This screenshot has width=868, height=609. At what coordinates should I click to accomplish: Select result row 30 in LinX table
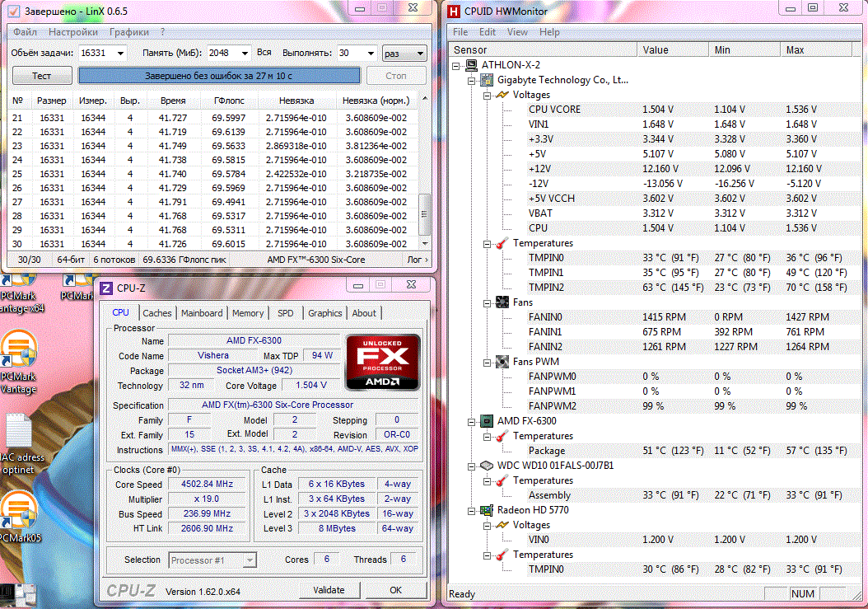(213, 244)
